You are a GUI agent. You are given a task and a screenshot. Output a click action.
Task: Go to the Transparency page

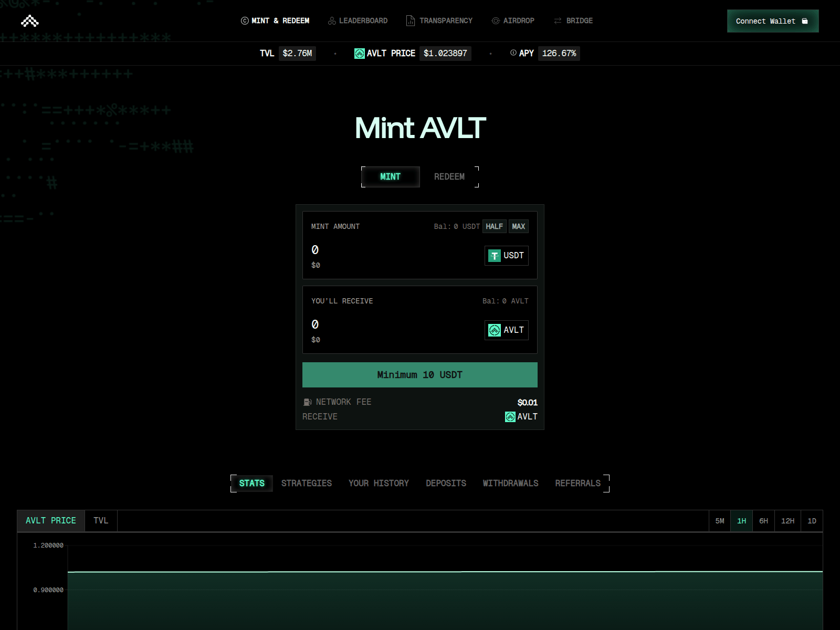click(439, 21)
